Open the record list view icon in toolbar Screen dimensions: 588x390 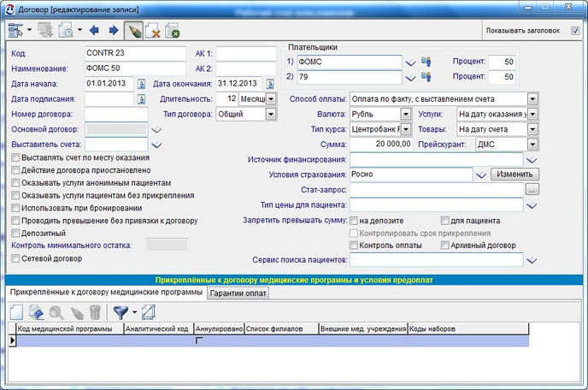15,31
